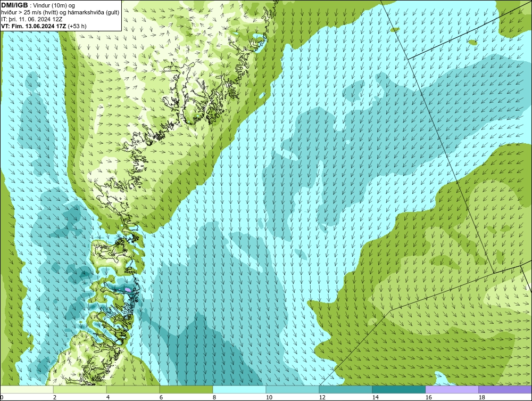Click the turquoise 10–12 m/s legend swatch
Screen dimensions: 532x401
[293, 389]
